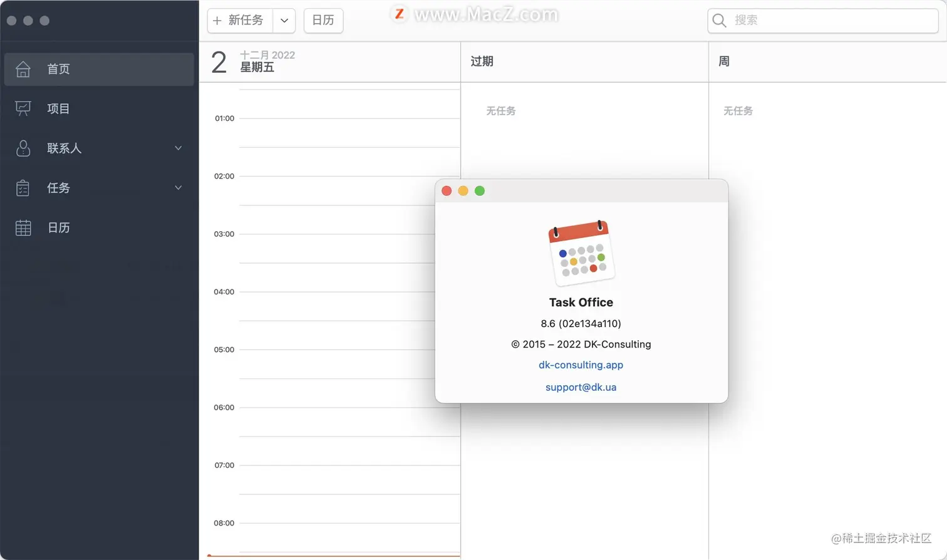The image size is (947, 560).
Task: Click the 过期 column header
Action: (482, 61)
